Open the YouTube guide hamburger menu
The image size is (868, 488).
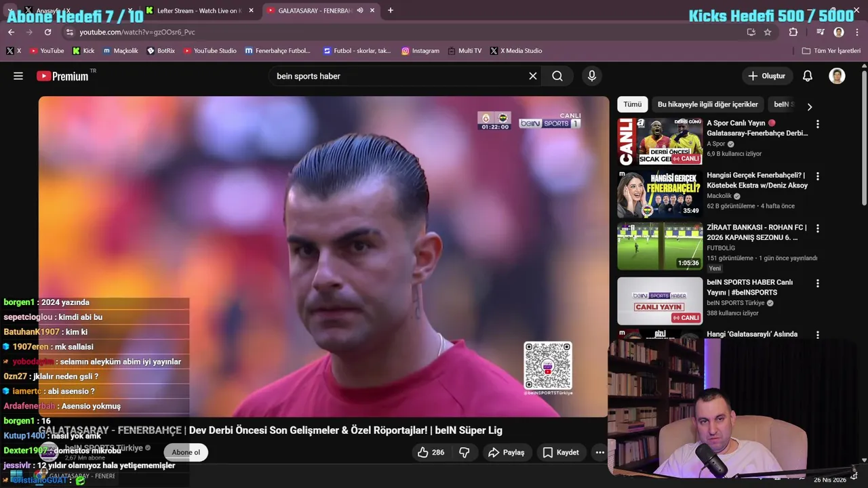pyautogui.click(x=18, y=76)
